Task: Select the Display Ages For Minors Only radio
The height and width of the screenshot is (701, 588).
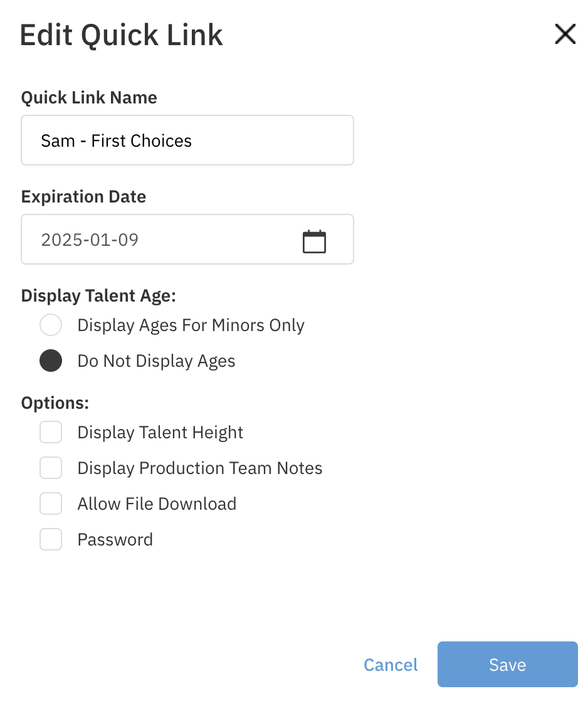Action: pos(51,325)
